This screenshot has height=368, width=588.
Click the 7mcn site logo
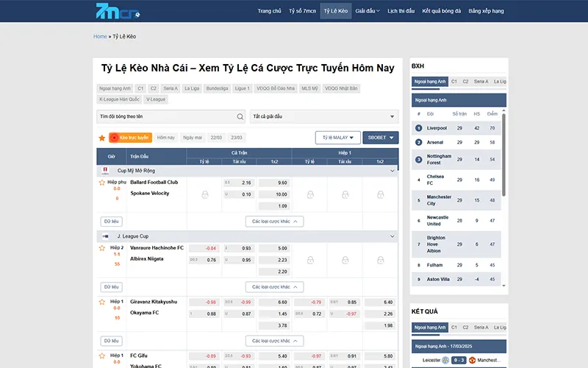tap(118, 11)
